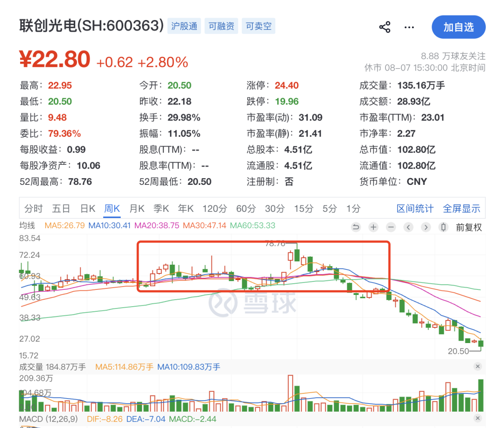Switch to the 五日 chart tab
The image size is (504, 428).
(x=61, y=209)
